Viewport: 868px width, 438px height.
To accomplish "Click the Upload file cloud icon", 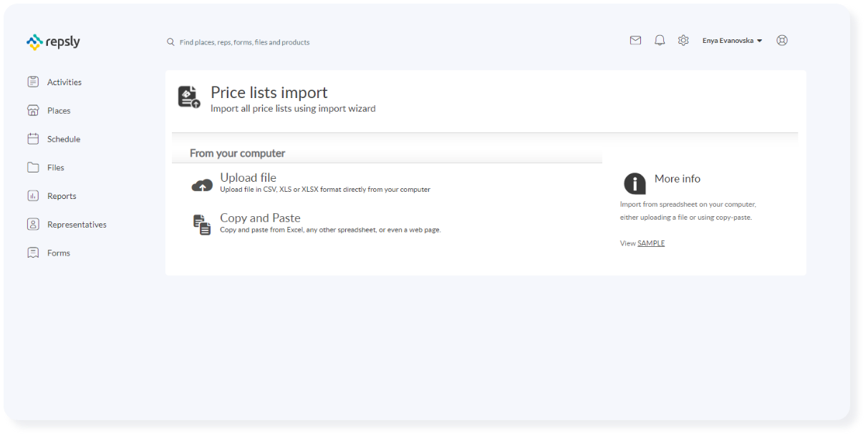I will click(202, 185).
